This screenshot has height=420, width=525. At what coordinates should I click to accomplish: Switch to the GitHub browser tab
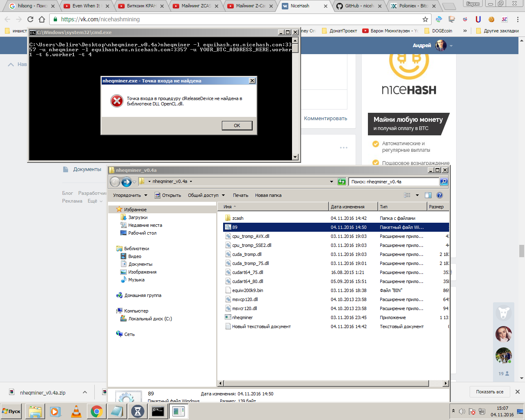359,6
